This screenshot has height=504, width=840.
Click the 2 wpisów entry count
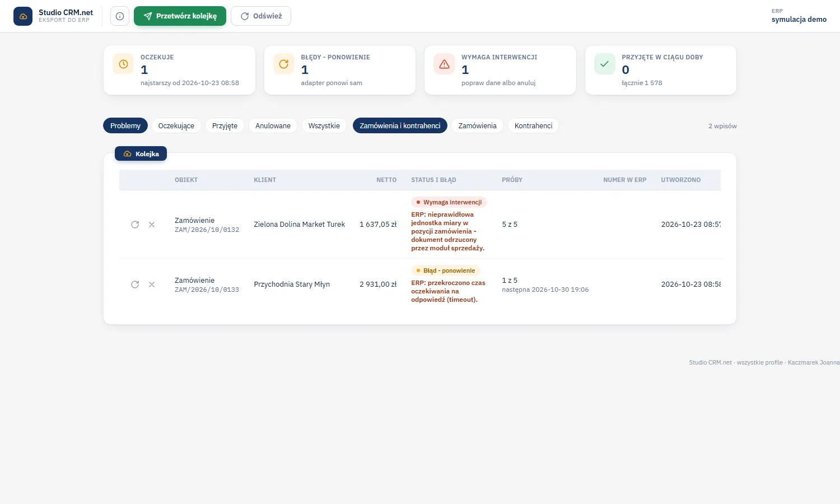pos(722,126)
